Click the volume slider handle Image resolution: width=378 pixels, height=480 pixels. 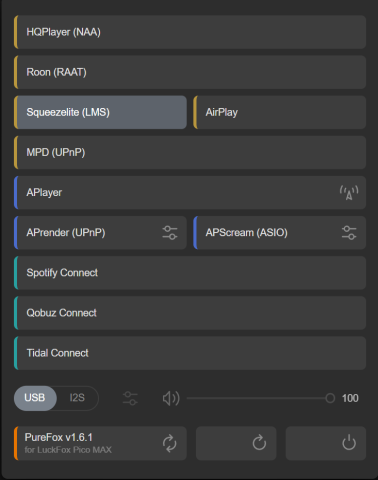(x=330, y=398)
